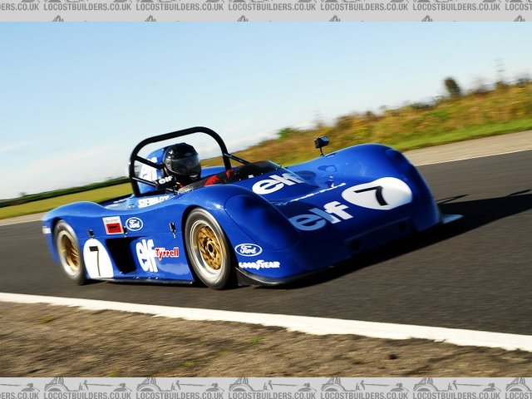Click the elf logo on top of the bonnet
Screen dimensions: 532x399
tap(276, 182)
